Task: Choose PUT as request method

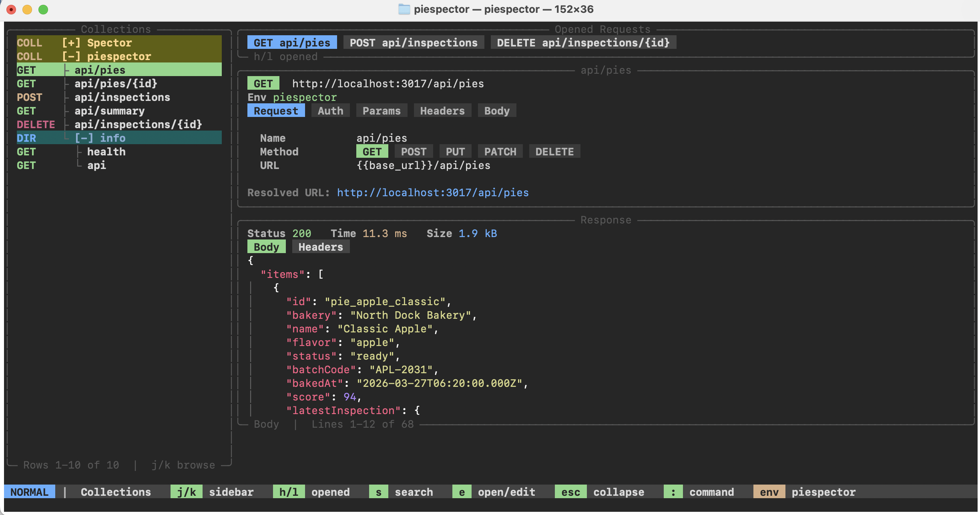Action: tap(455, 152)
